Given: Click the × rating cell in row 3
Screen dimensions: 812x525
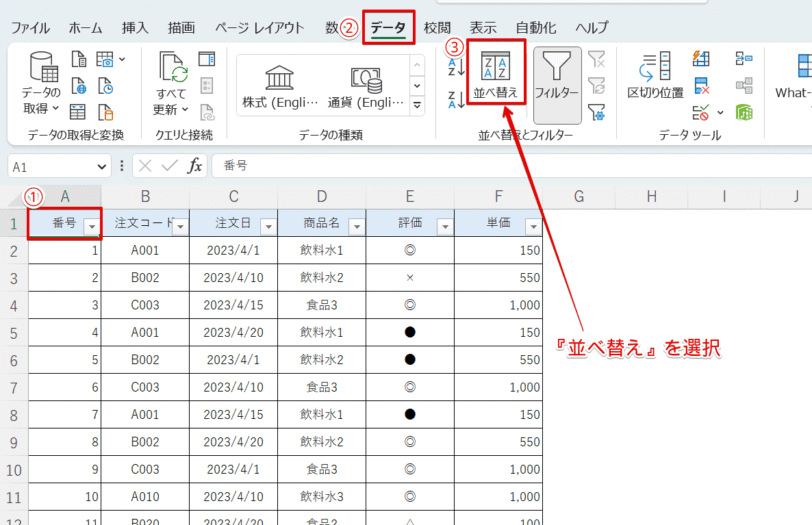Looking at the screenshot, I should tap(410, 278).
